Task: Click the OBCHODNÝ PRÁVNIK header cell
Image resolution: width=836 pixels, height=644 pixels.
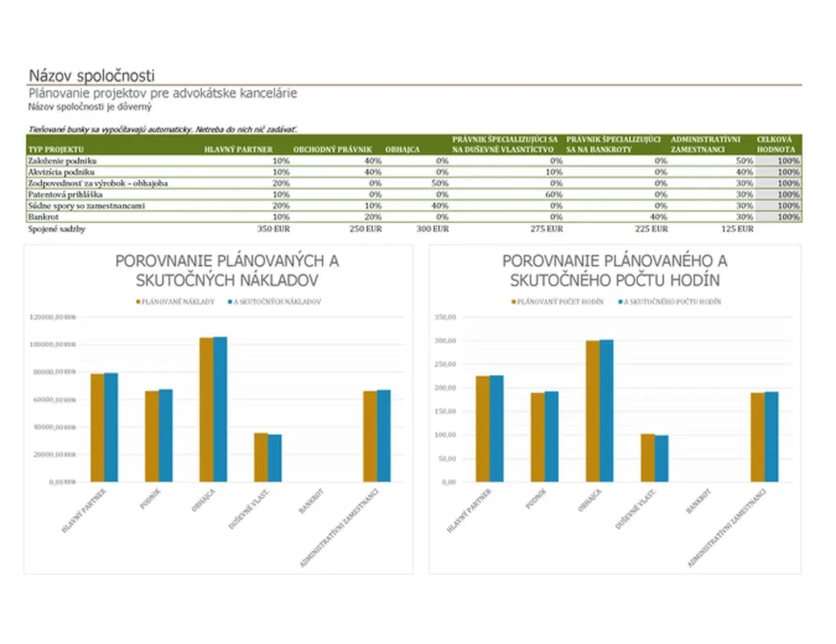Action: click(331, 150)
